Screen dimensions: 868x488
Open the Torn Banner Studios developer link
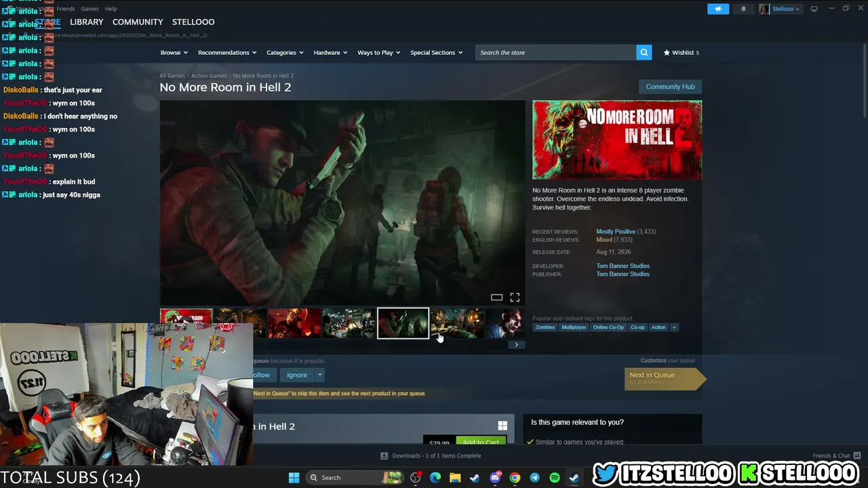click(x=623, y=266)
